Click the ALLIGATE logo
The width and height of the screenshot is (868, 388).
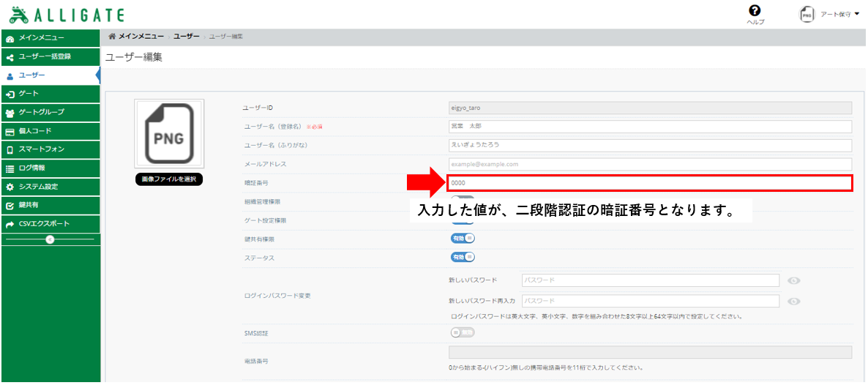click(67, 15)
